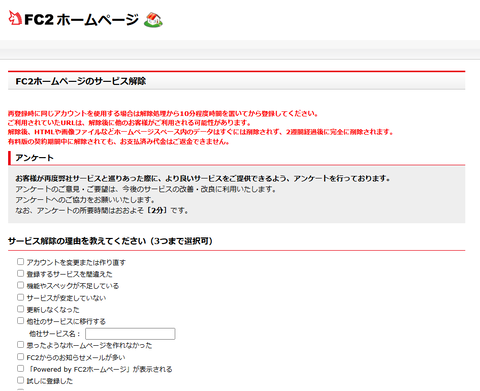Click the 'サービス解除の理由を教えてください' question heading
This screenshot has width=480, height=391.
coord(110,241)
